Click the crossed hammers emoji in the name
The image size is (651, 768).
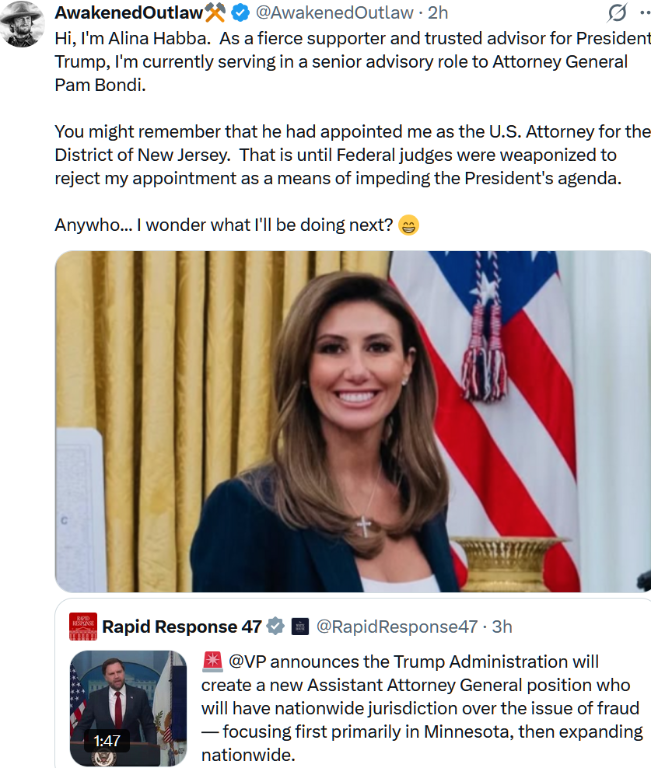tap(215, 13)
